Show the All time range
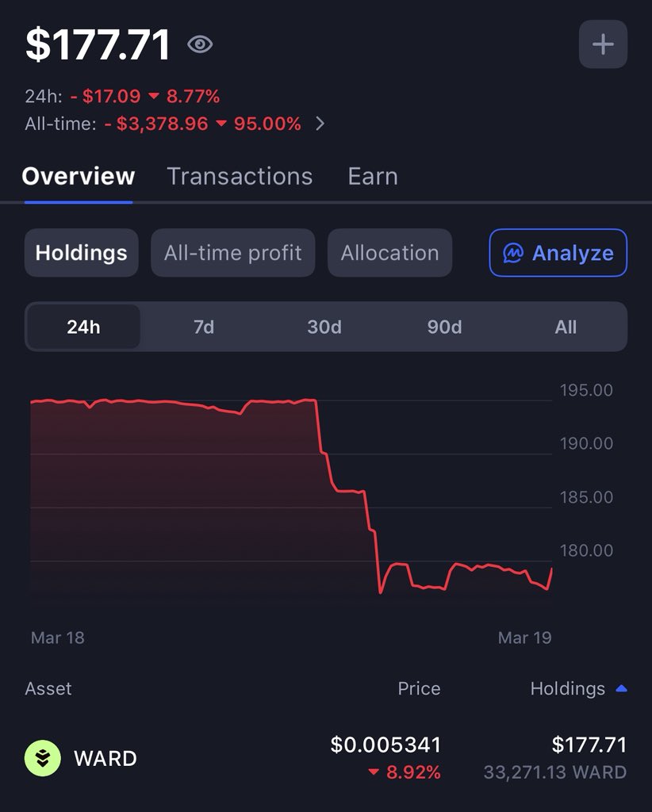Screen dimensions: 652x812 [x=566, y=327]
